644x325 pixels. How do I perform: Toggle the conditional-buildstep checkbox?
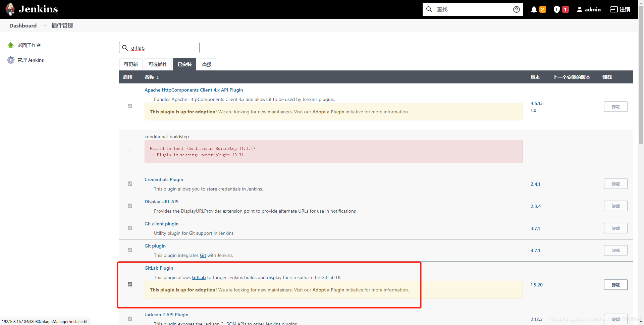tap(130, 151)
